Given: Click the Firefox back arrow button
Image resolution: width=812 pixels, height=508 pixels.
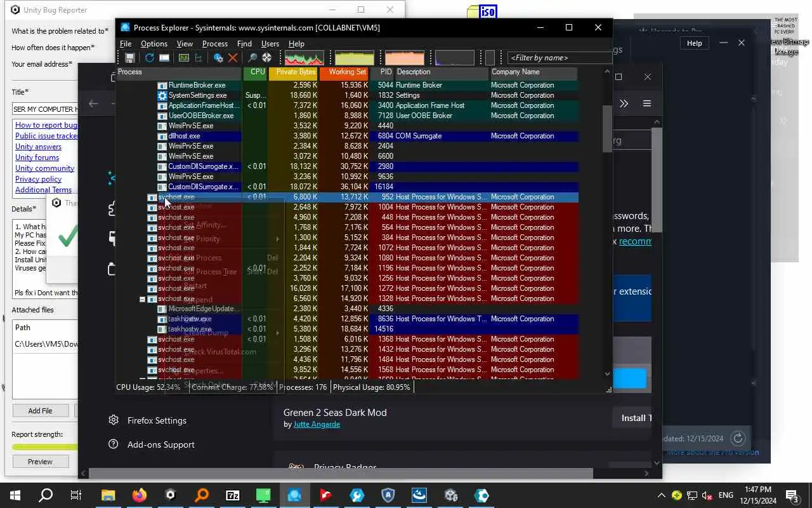Looking at the screenshot, I should point(93,104).
